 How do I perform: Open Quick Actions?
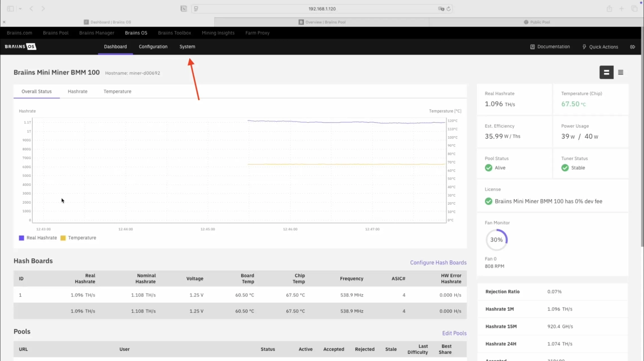tap(600, 47)
